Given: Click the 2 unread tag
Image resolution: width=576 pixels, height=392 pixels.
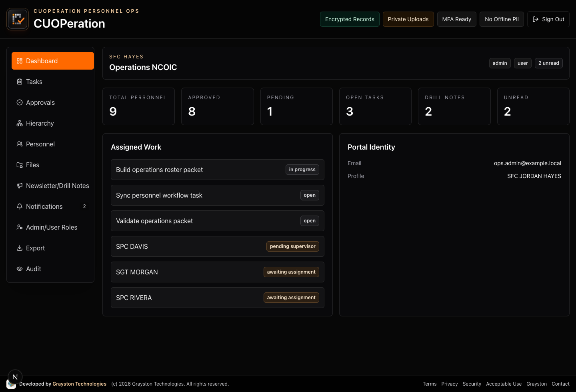Looking at the screenshot, I should 549,63.
